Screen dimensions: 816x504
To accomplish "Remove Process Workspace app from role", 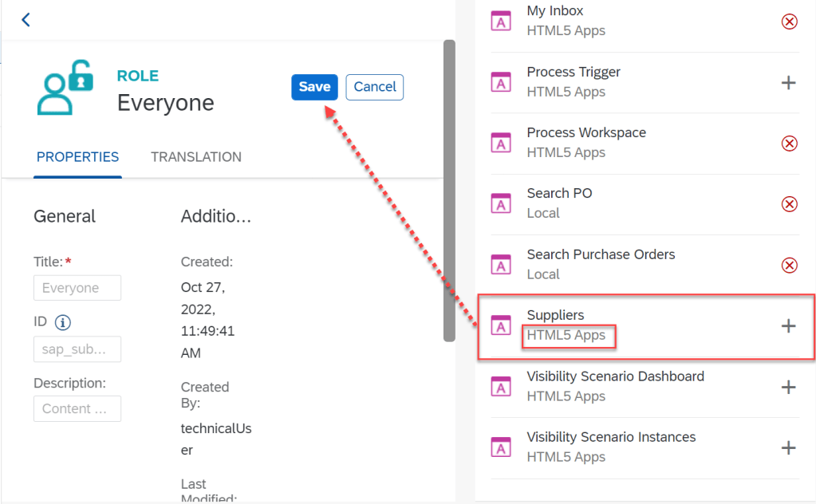I will click(x=788, y=144).
